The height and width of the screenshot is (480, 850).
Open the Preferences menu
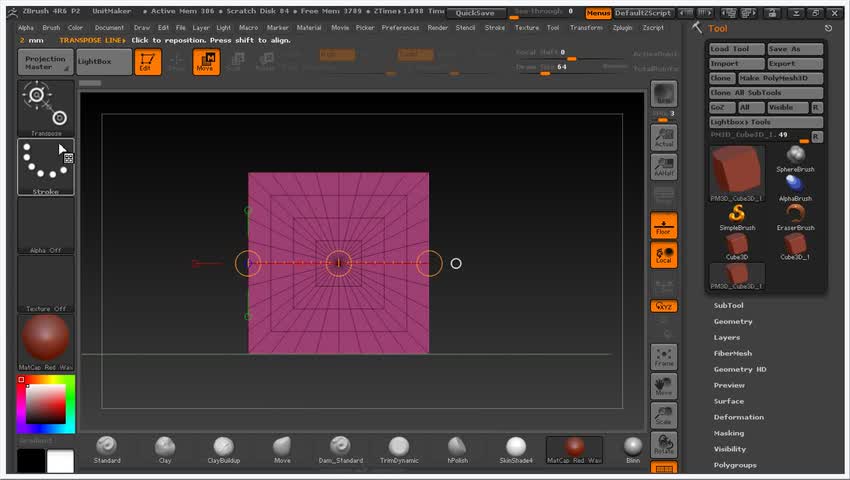click(400, 27)
